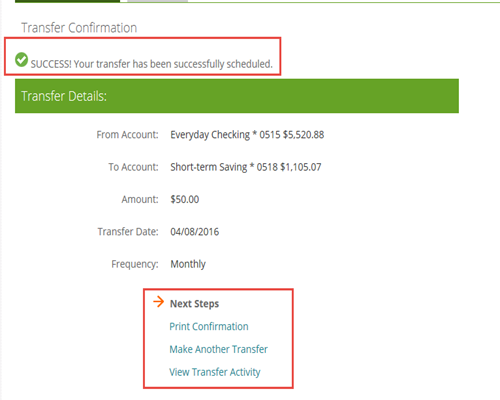Select the dark green active tab at top
The image size is (500, 400).
(x=67, y=1)
